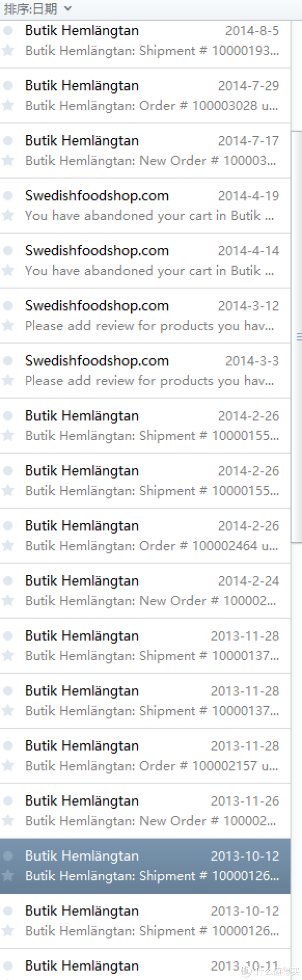The width and height of the screenshot is (302, 980).
Task: Click the pane splitter grip handle
Action: 299,337
